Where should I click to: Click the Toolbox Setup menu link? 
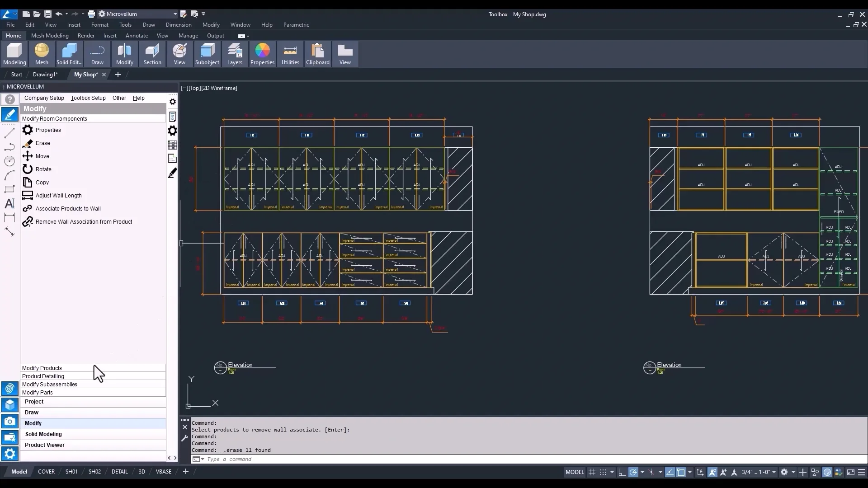(88, 98)
